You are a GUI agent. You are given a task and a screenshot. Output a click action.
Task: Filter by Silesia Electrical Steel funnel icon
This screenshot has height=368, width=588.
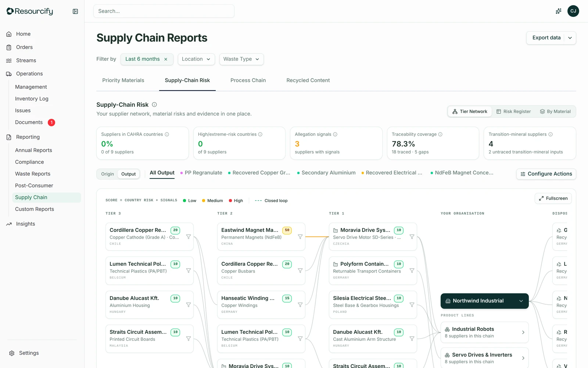412,305
